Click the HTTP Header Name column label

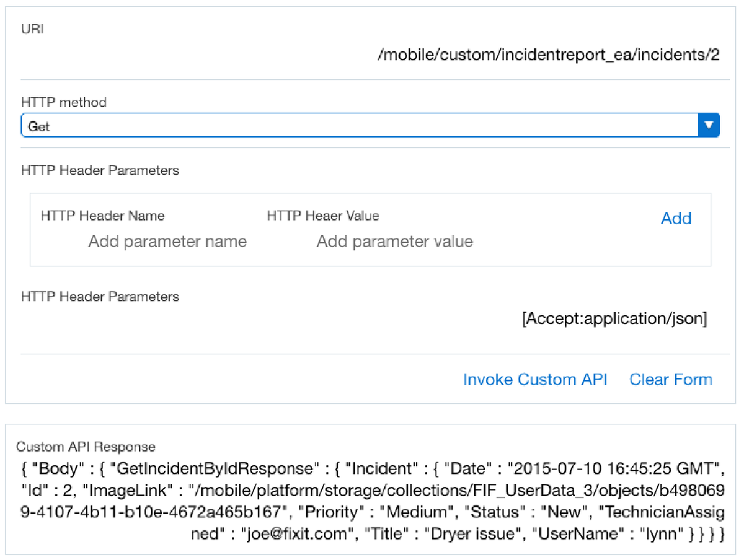click(102, 216)
